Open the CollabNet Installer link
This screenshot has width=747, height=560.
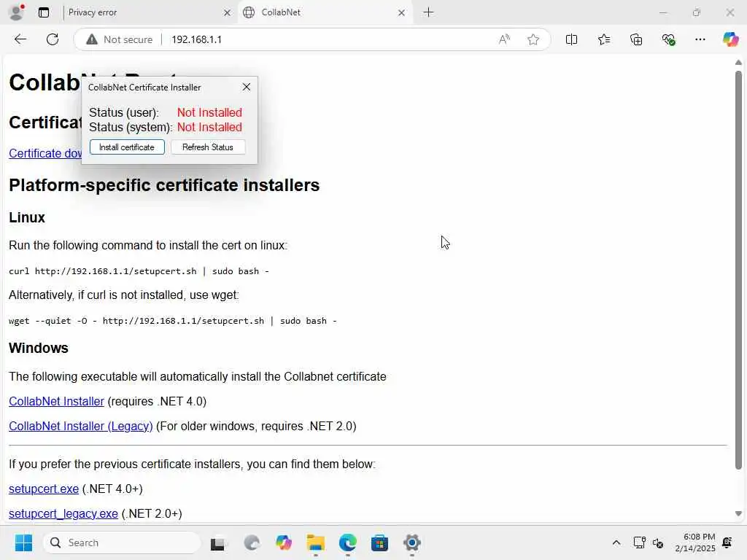[56, 402]
